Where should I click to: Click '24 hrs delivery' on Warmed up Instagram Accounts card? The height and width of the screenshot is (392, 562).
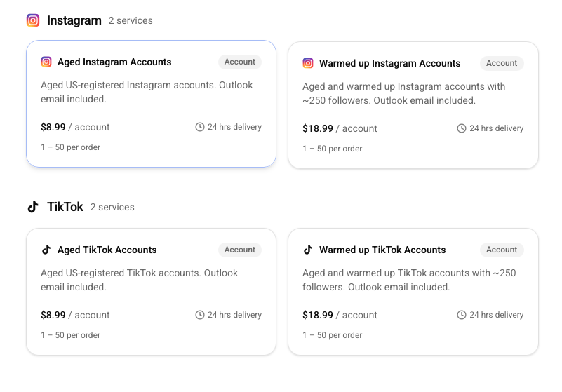click(x=497, y=128)
